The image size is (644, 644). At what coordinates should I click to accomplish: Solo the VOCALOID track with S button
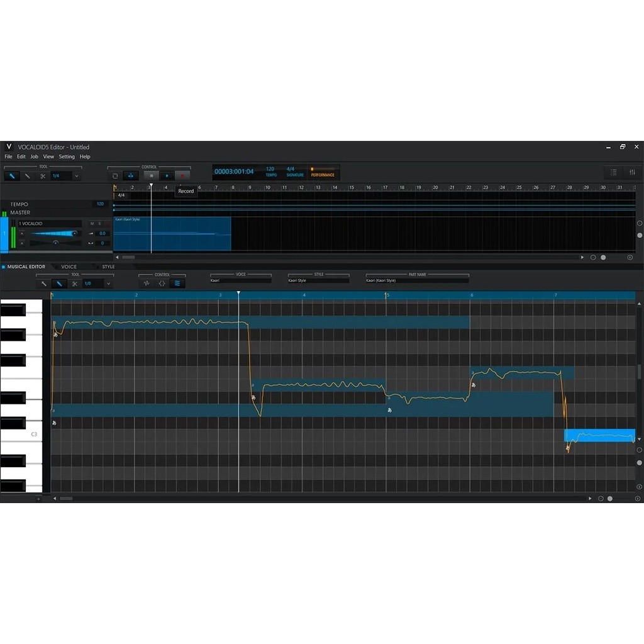click(x=99, y=223)
